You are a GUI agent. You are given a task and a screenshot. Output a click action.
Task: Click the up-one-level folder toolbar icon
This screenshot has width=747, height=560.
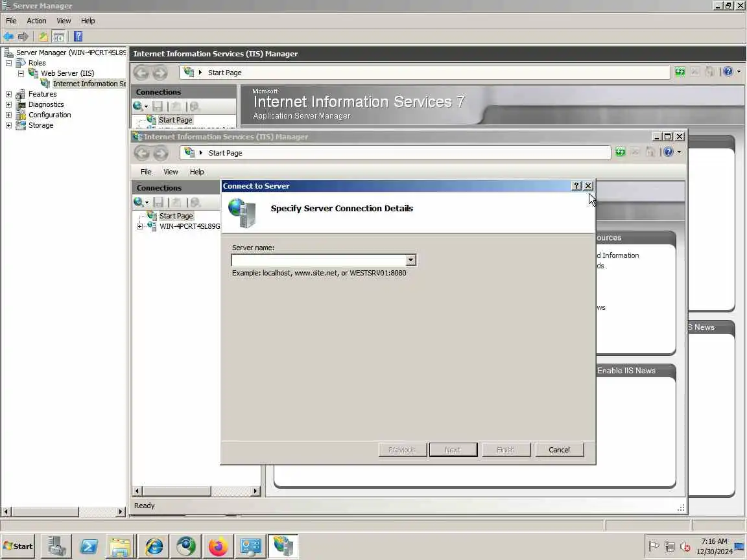pos(43,37)
